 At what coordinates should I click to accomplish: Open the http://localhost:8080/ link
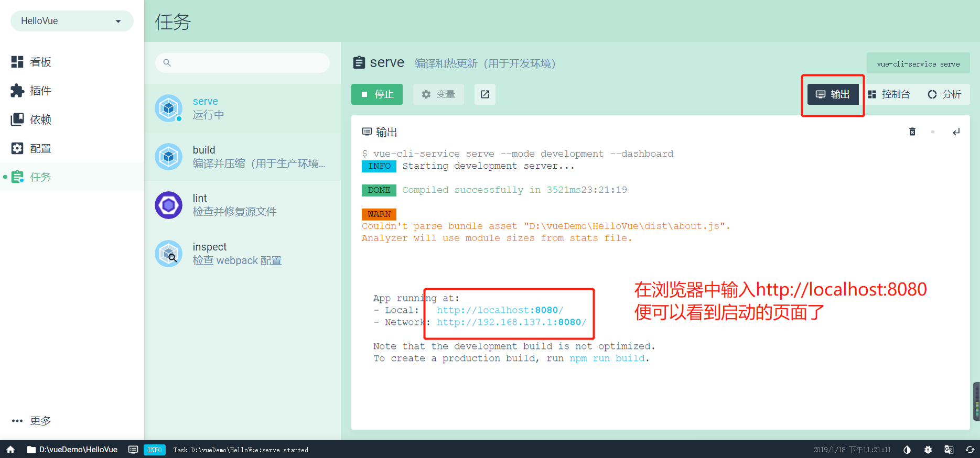coord(500,310)
